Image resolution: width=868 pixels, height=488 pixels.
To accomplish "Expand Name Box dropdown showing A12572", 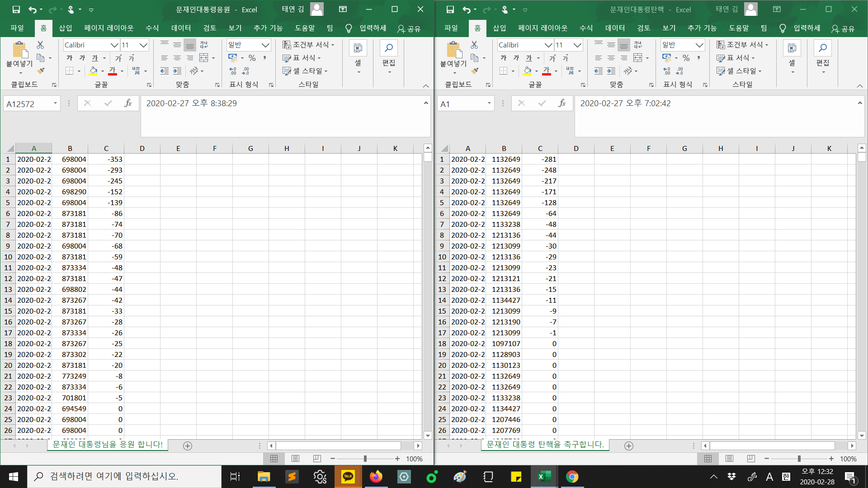I will pyautogui.click(x=55, y=103).
